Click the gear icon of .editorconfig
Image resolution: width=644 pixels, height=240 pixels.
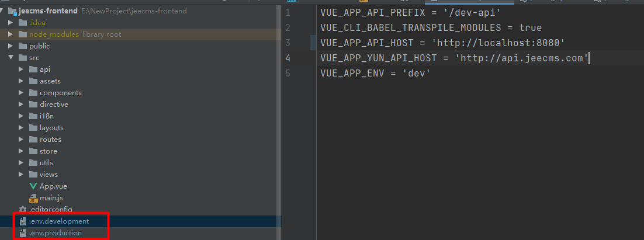tap(23, 210)
